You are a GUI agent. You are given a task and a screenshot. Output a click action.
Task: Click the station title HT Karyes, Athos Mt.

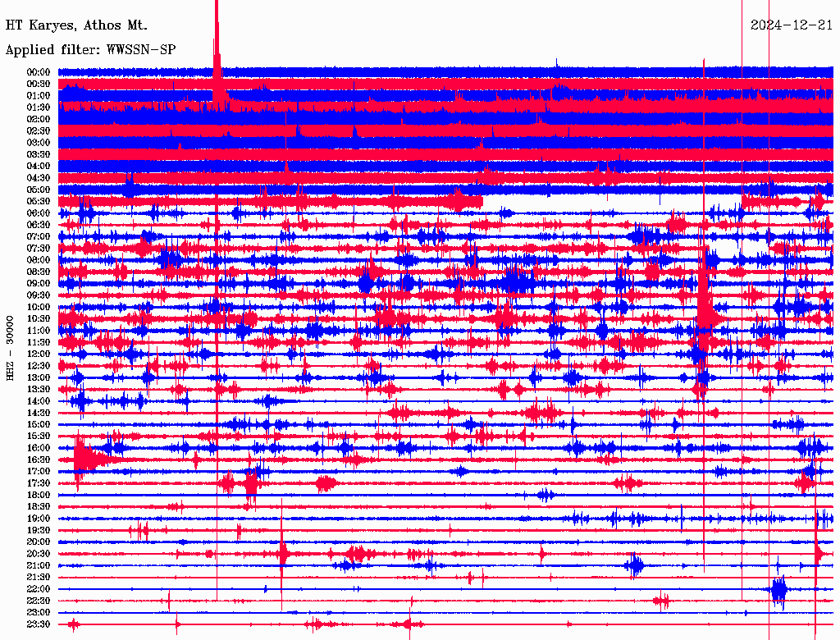(76, 25)
